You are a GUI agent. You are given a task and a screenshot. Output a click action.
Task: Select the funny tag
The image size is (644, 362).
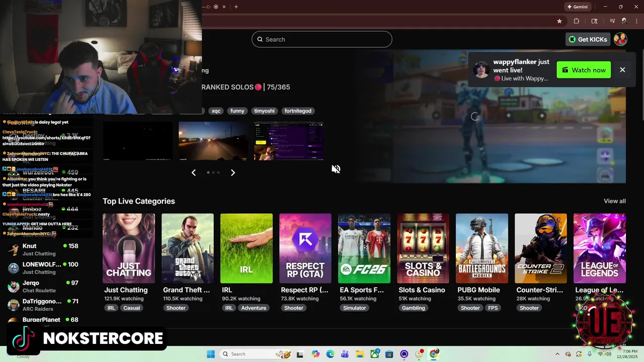click(x=237, y=111)
